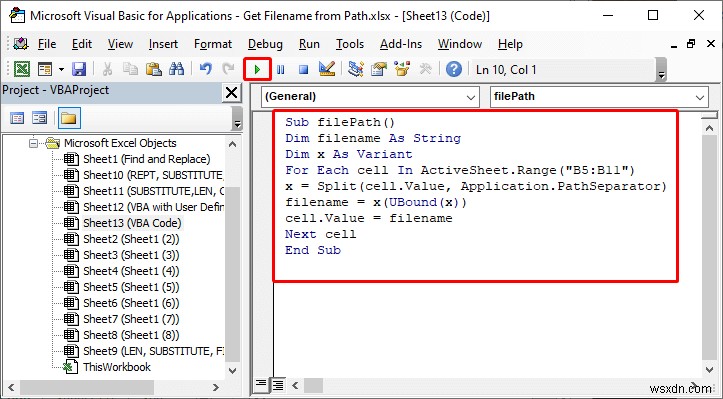Click the Paste clipboard icon
Image resolution: width=723 pixels, height=399 pixels.
click(154, 70)
